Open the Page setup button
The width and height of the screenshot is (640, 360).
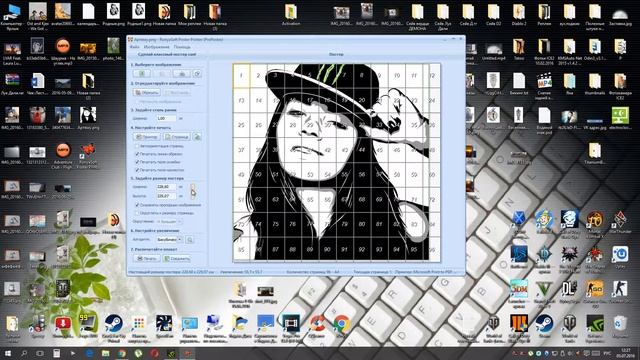pos(176,137)
